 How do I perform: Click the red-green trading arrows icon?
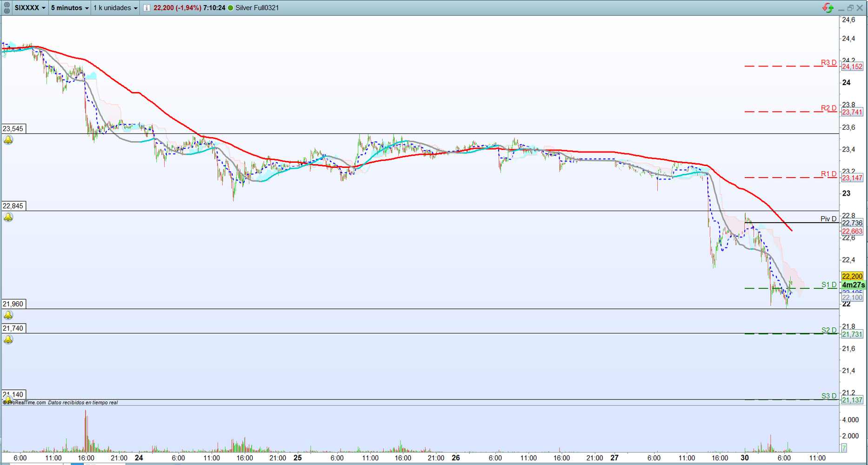[x=828, y=7]
